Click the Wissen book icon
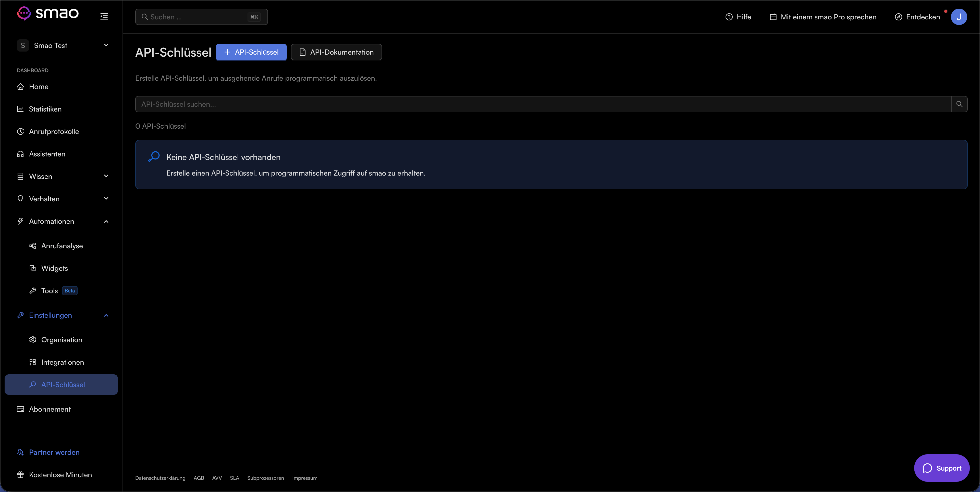This screenshot has width=980, height=492. [x=20, y=177]
